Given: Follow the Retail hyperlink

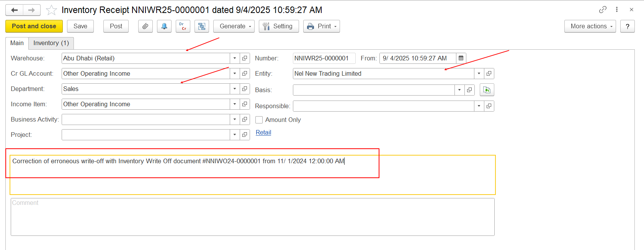Looking at the screenshot, I should tap(263, 133).
